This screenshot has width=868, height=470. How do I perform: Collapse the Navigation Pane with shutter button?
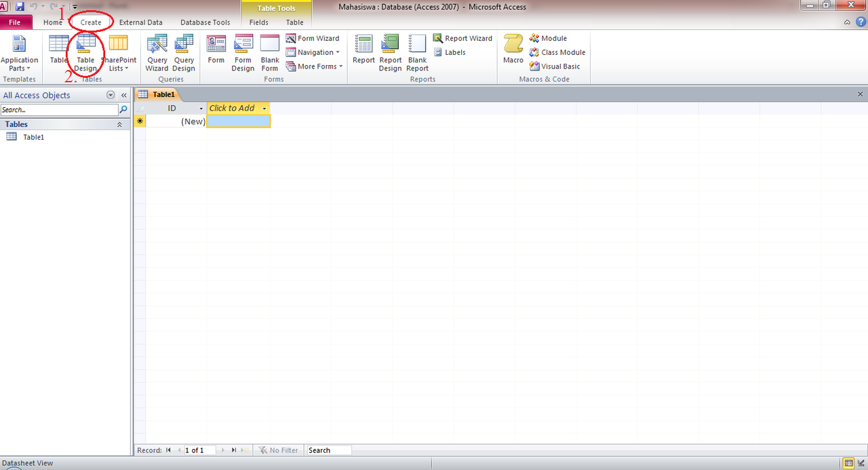[124, 96]
